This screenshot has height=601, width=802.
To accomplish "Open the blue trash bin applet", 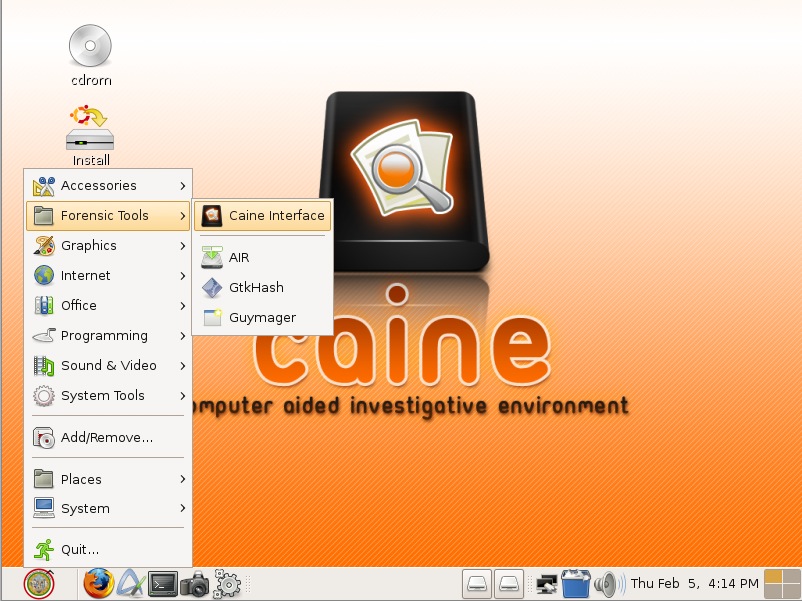I will (576, 584).
